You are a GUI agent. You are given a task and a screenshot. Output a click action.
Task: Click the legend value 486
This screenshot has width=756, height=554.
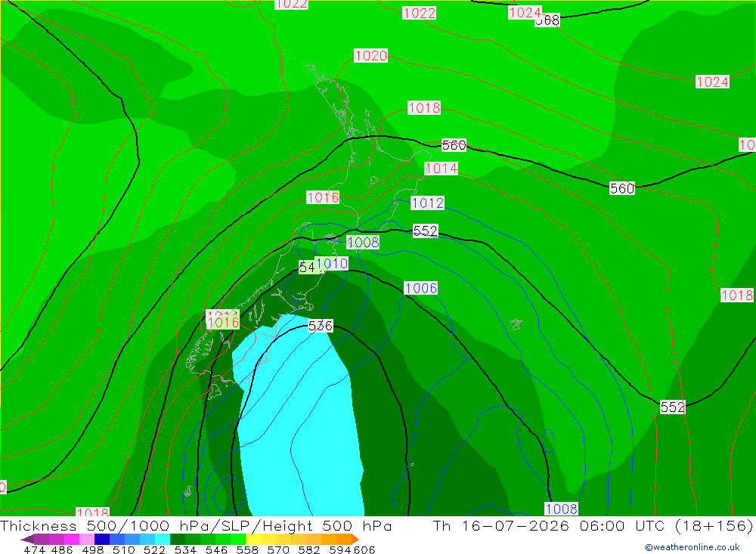(62, 549)
